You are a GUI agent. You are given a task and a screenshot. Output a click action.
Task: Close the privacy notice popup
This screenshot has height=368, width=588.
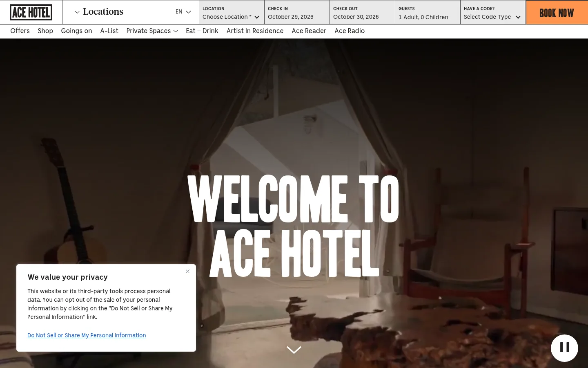[x=187, y=271]
